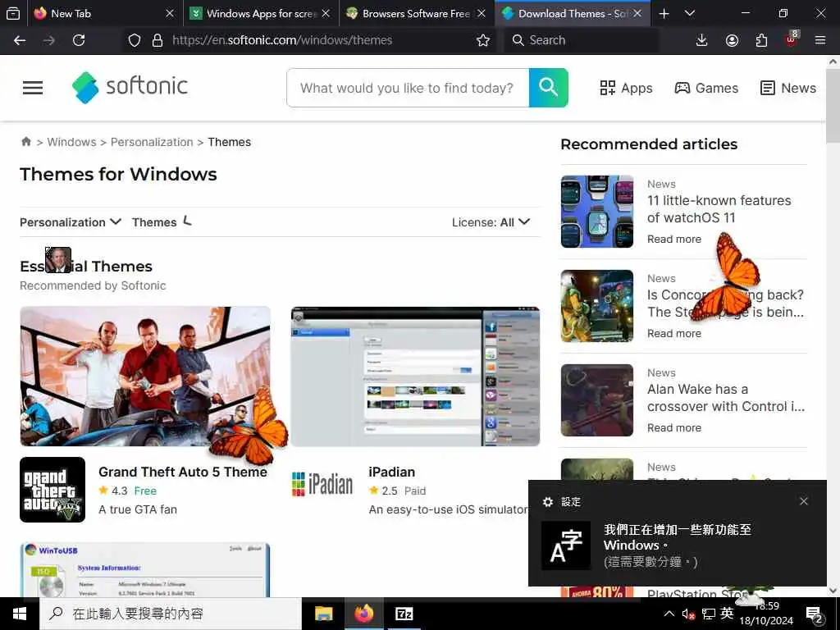Open Firefox application menu
Image resolution: width=840 pixels, height=630 pixels.
819,40
